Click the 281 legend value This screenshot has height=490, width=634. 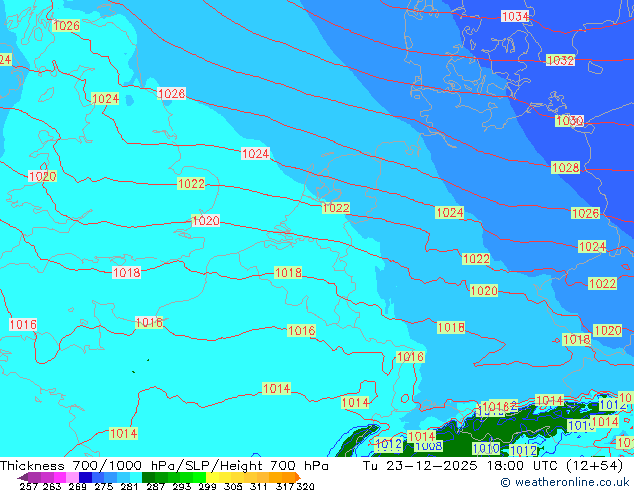129,486
